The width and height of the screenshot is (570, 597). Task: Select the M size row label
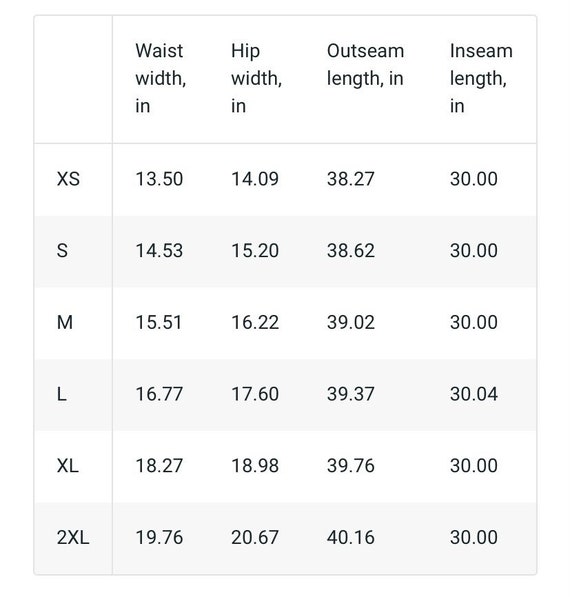65,322
